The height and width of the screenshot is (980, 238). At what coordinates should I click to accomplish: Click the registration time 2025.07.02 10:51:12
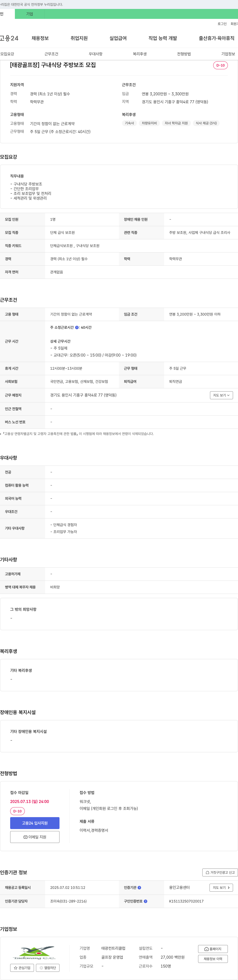click(x=68, y=888)
